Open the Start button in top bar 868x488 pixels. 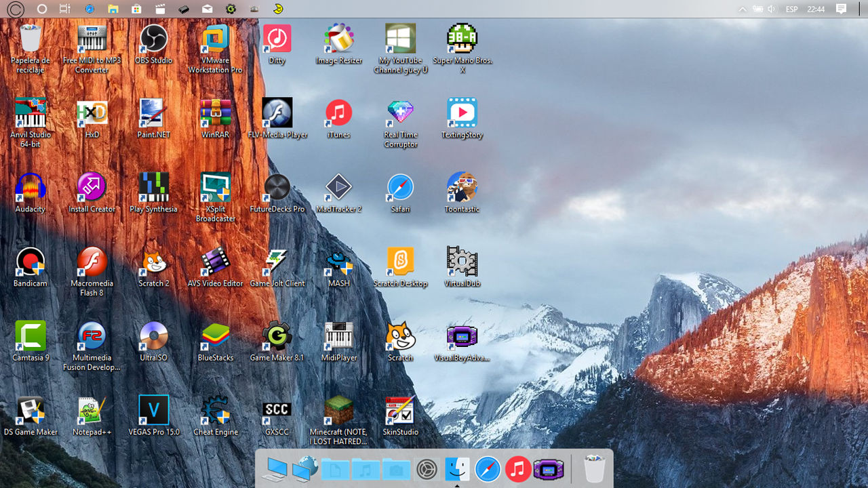[x=16, y=9]
